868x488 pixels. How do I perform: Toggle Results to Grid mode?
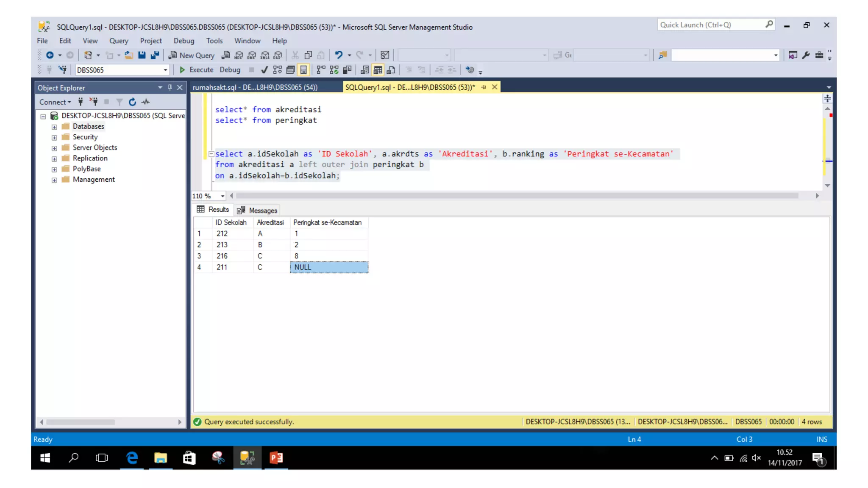pyautogui.click(x=378, y=70)
